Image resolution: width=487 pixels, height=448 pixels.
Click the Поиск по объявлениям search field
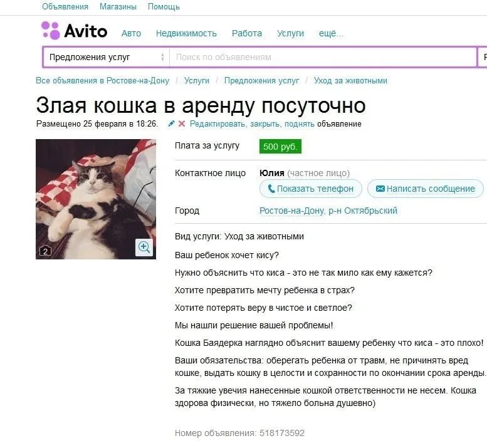[323, 57]
